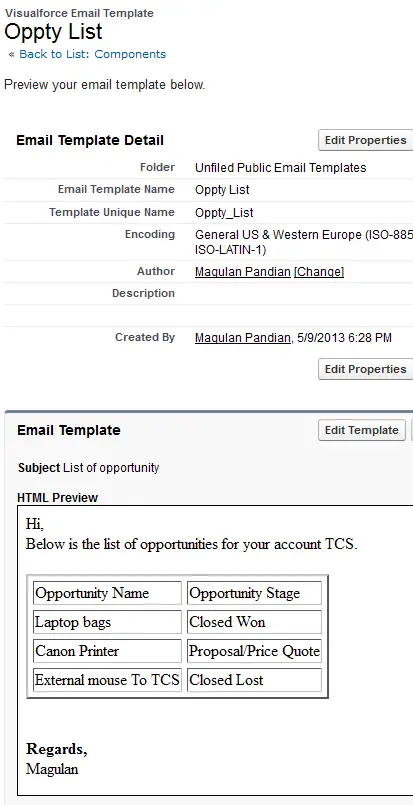Click the Edit Template button
The width and height of the screenshot is (413, 805).
pos(362,430)
